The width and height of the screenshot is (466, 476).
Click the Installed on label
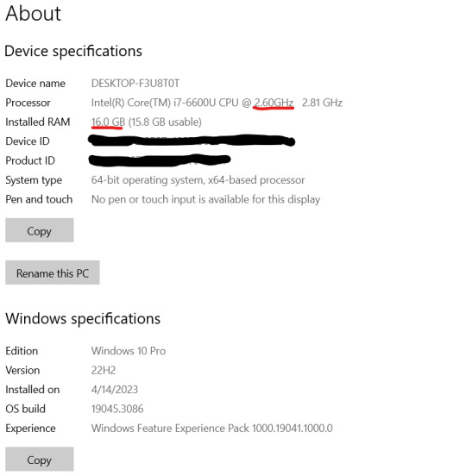point(33,390)
